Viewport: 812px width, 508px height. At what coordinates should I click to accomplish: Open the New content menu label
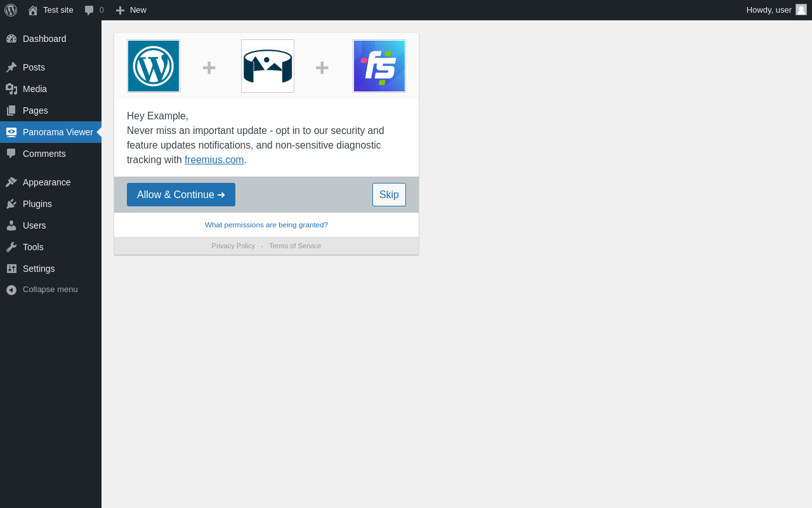pos(138,10)
